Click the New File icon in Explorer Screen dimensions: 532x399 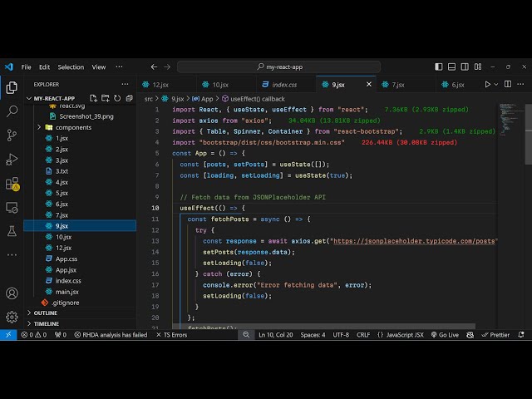pos(93,98)
